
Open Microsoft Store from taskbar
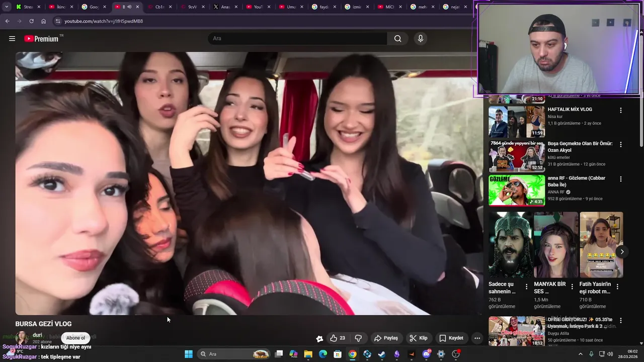coord(338,354)
